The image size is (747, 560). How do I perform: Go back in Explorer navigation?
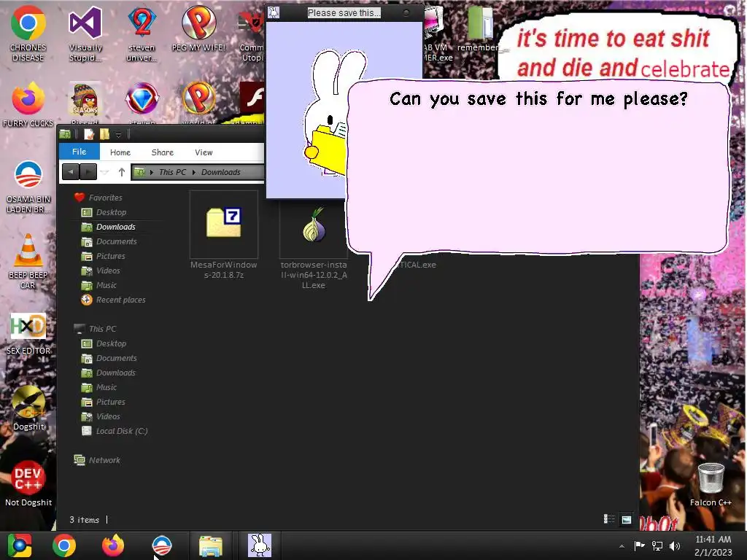point(71,172)
